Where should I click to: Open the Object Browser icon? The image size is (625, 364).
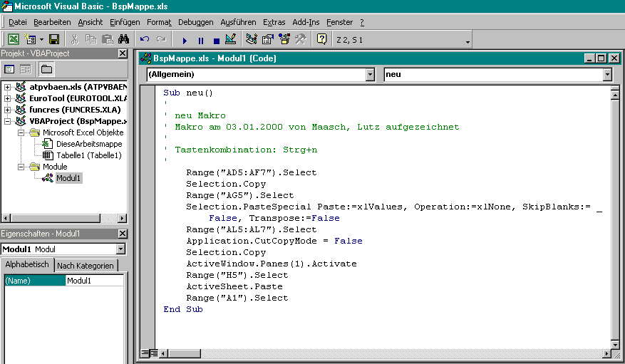click(x=284, y=39)
